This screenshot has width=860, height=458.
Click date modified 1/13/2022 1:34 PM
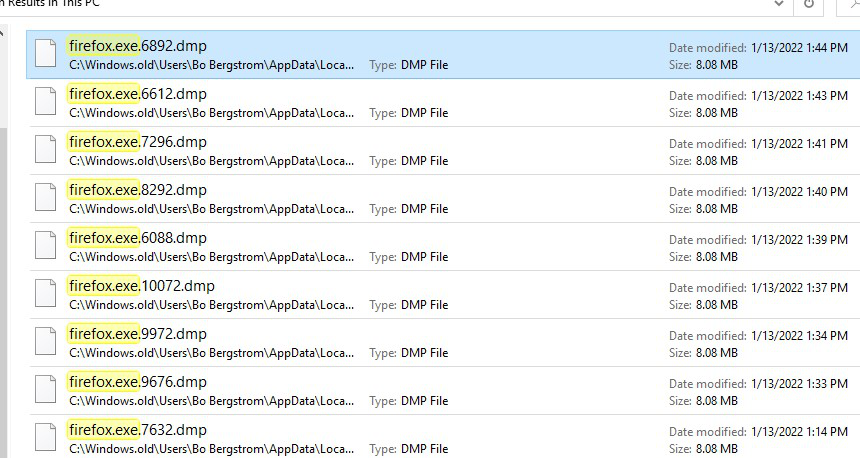(x=799, y=336)
